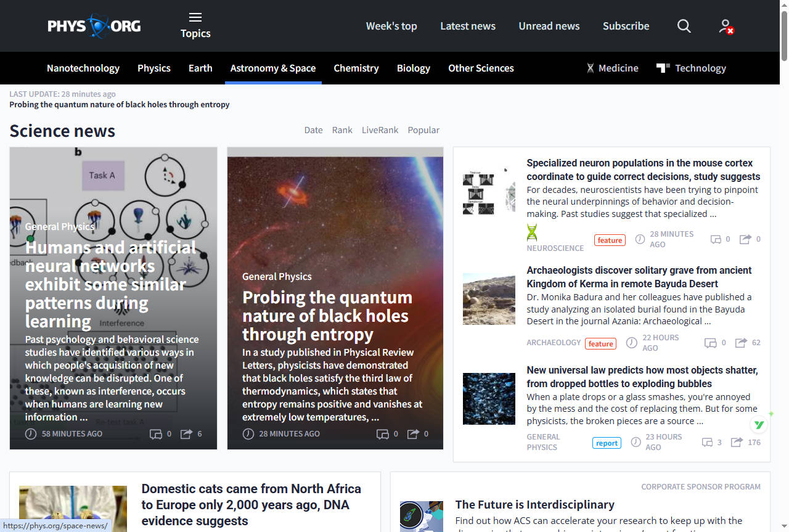Image resolution: width=789 pixels, height=532 pixels.
Task: Click comments icon on shatter law article
Action: 707,442
